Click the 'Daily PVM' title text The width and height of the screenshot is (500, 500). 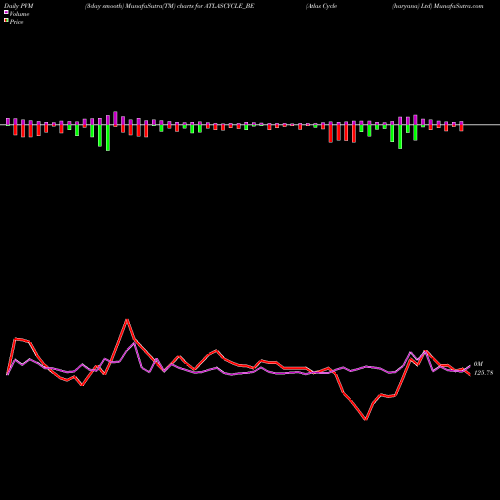click(19, 6)
